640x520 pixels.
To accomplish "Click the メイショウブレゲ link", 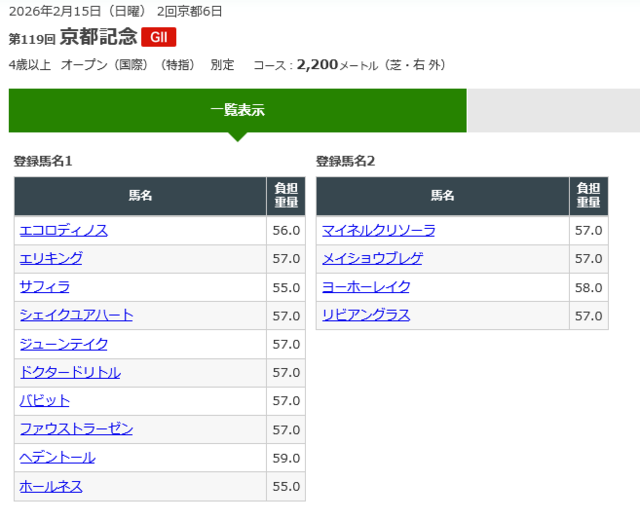I will (373, 258).
